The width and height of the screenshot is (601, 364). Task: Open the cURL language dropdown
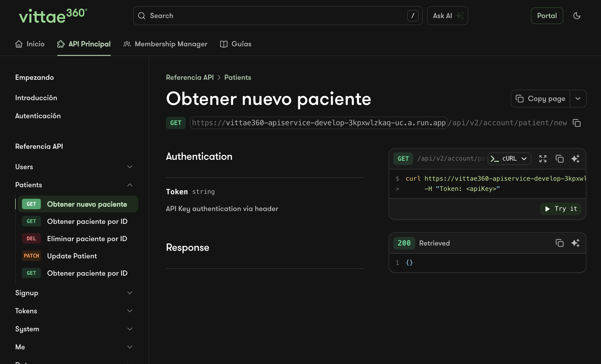pos(509,159)
